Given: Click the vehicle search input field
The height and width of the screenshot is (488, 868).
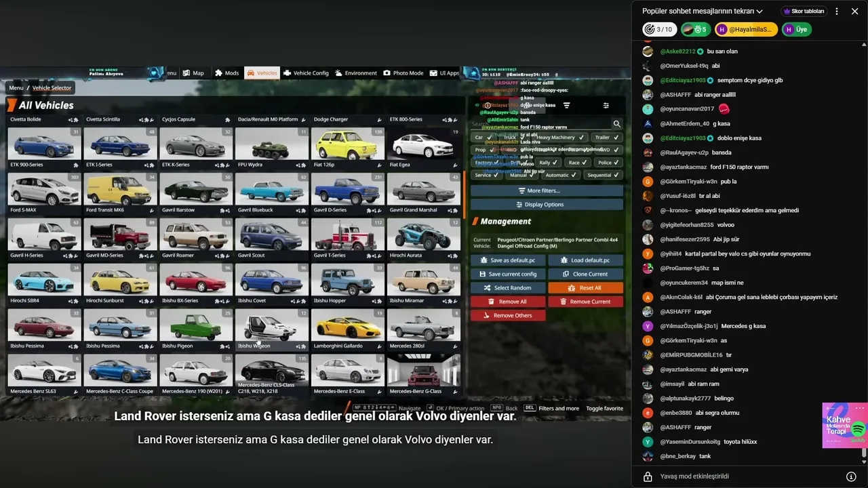Looking at the screenshot, I should point(540,124).
